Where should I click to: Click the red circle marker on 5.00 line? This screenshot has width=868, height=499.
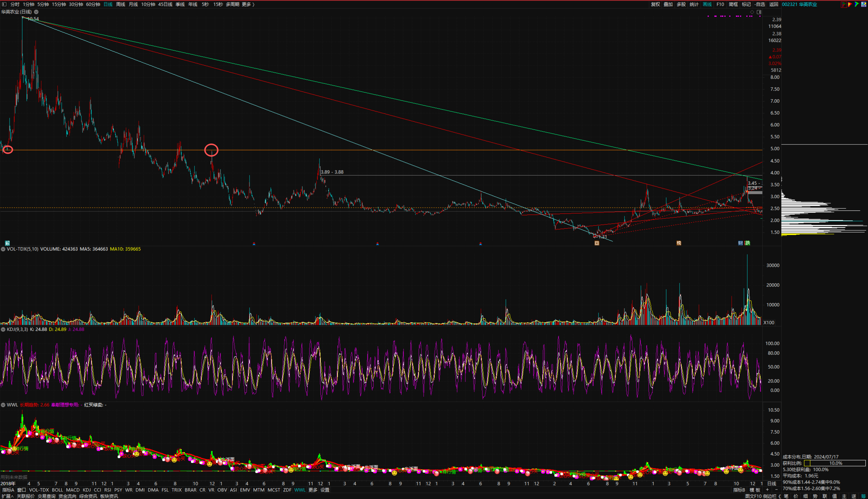211,150
